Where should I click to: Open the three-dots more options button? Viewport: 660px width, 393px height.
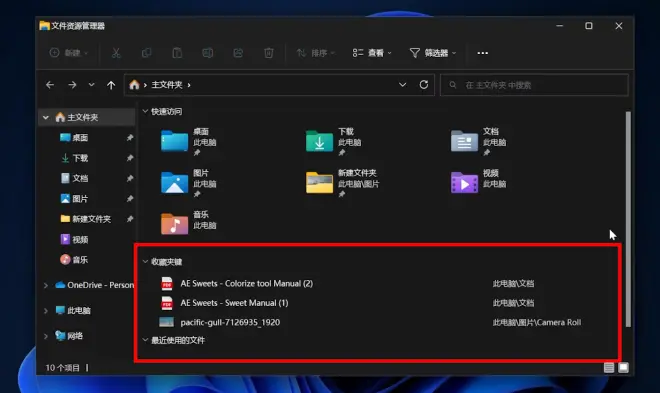coord(483,53)
